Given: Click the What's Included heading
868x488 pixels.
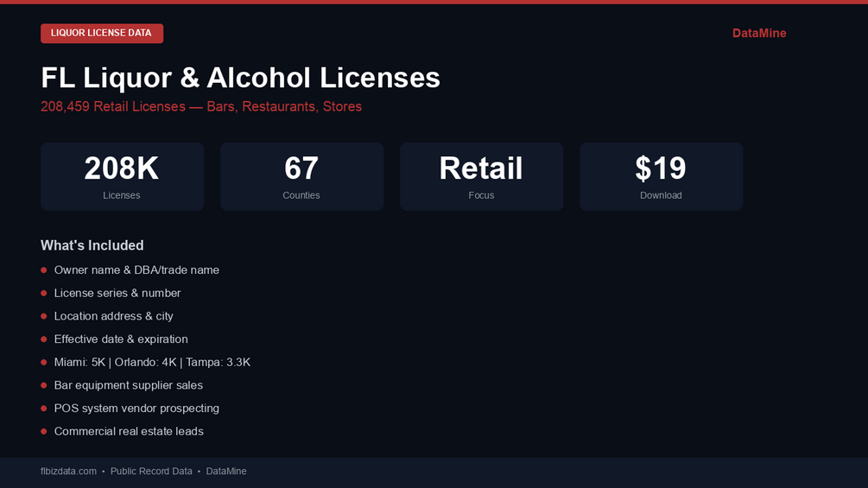Looking at the screenshot, I should pos(92,245).
